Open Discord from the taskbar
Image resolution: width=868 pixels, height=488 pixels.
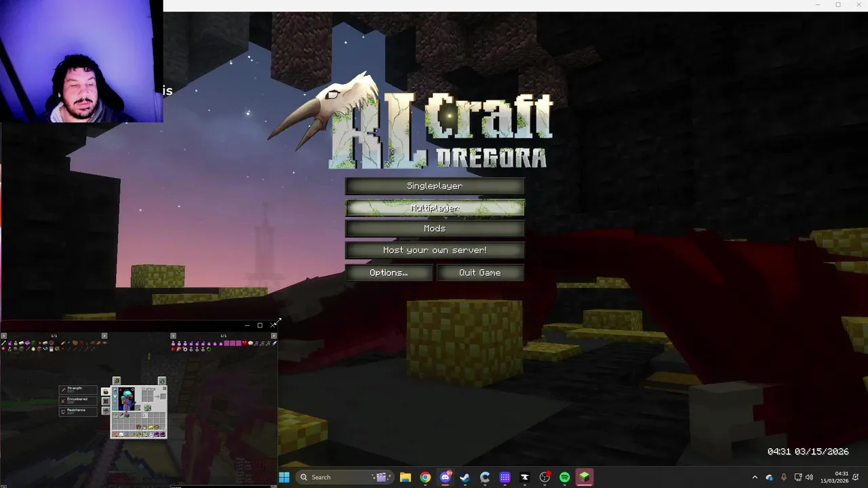446,477
